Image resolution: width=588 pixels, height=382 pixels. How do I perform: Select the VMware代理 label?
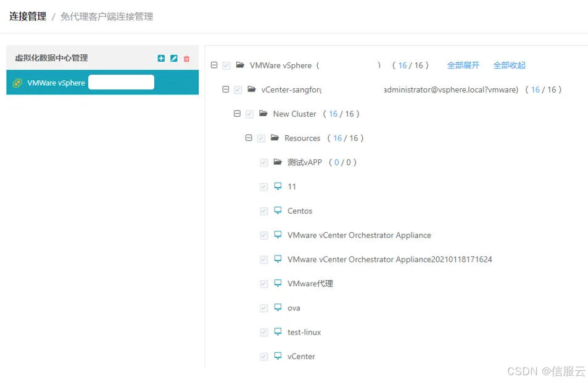[x=310, y=284]
